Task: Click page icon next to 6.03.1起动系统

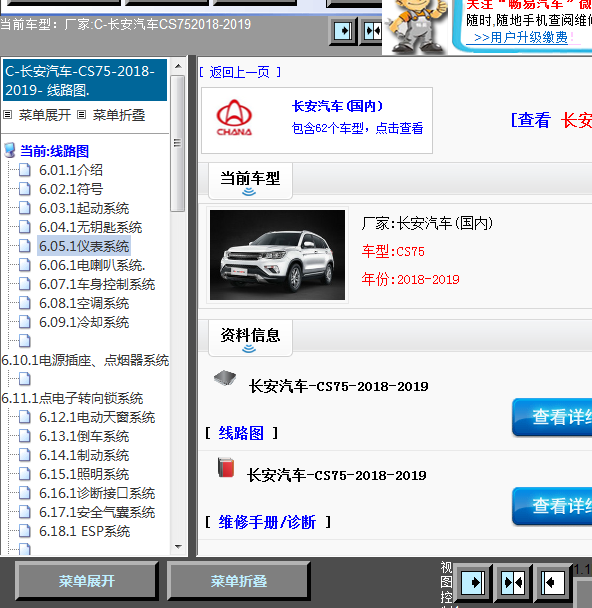Action: point(25,208)
